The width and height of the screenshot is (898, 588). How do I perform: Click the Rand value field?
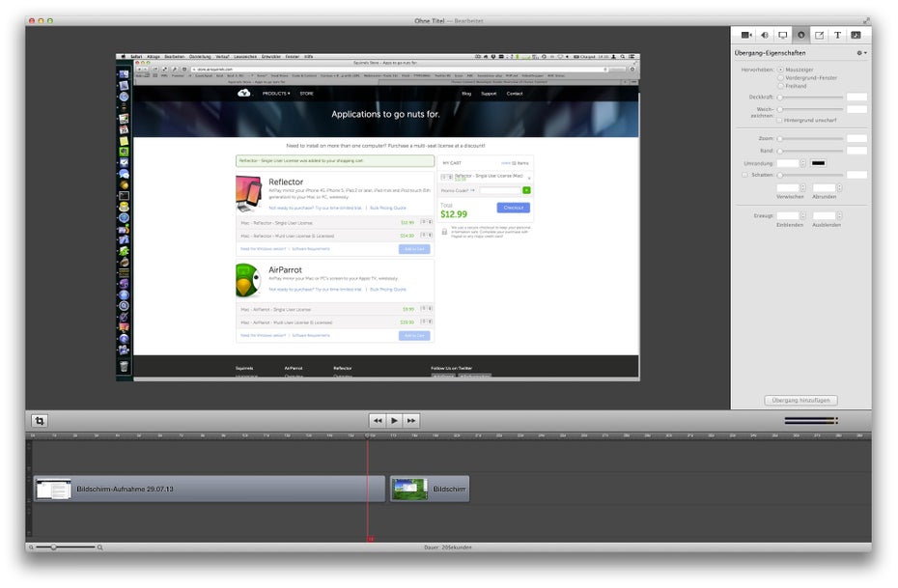[x=856, y=150]
